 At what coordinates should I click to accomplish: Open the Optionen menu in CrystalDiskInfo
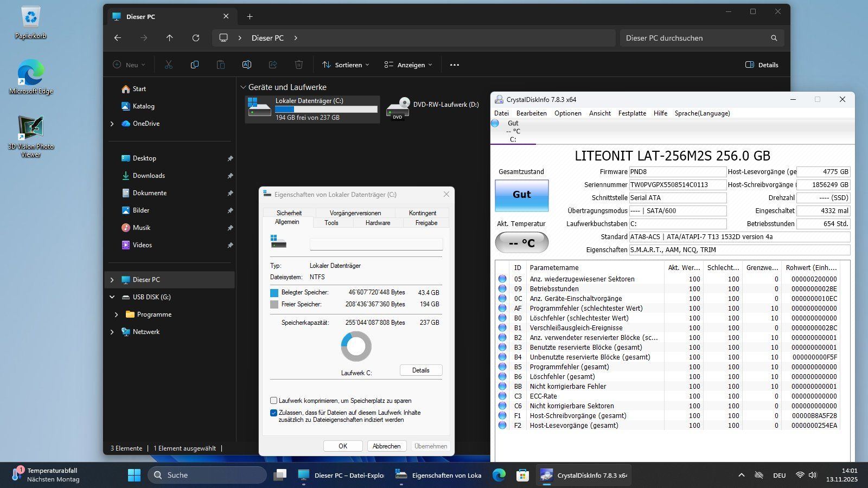pos(567,113)
